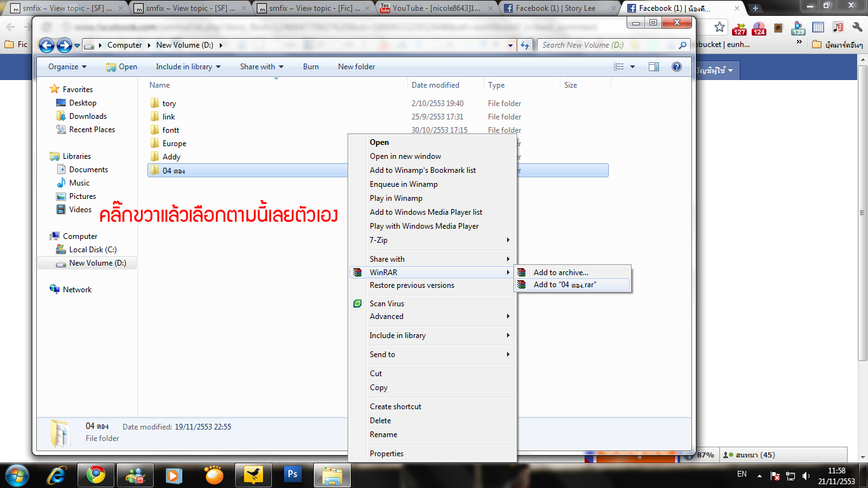Click the volume speaker icon in system tray

click(x=806, y=475)
